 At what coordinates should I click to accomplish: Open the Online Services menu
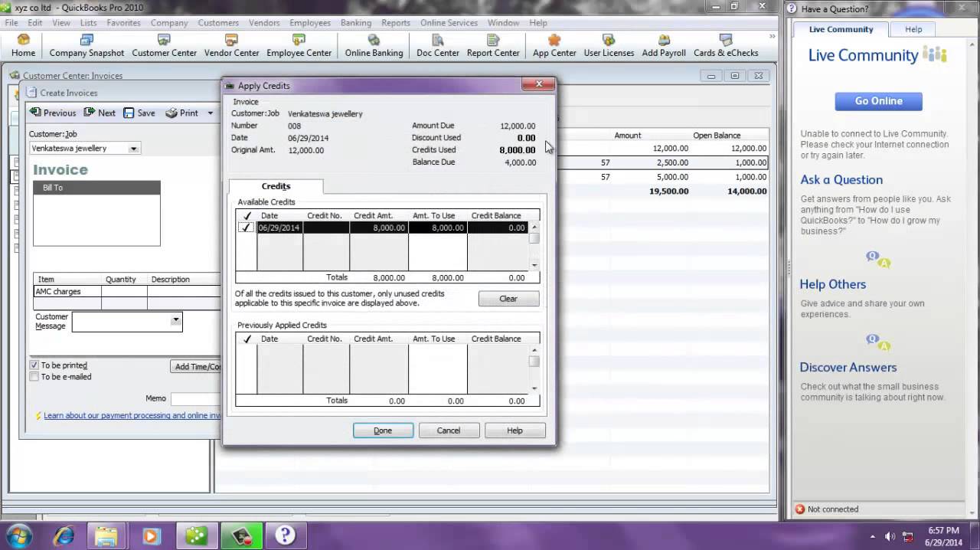click(449, 23)
